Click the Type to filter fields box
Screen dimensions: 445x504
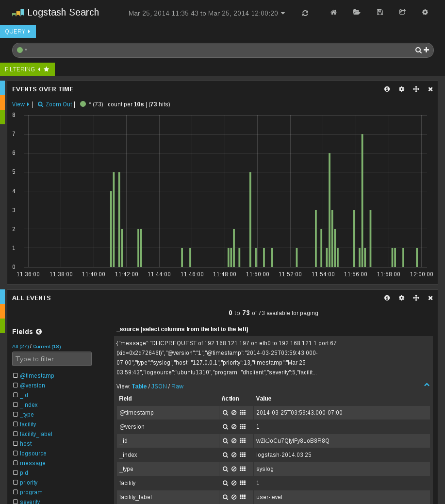click(52, 359)
